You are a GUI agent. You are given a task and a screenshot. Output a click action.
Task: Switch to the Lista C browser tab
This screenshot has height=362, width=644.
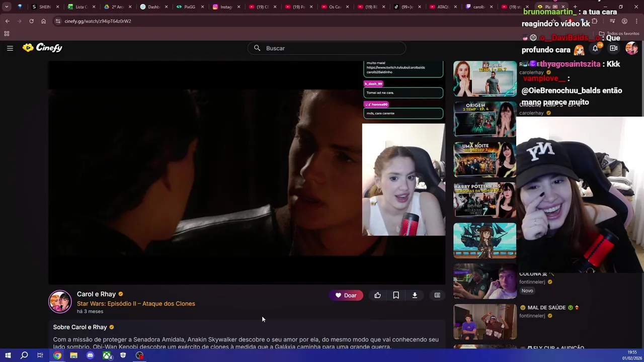click(79, 7)
